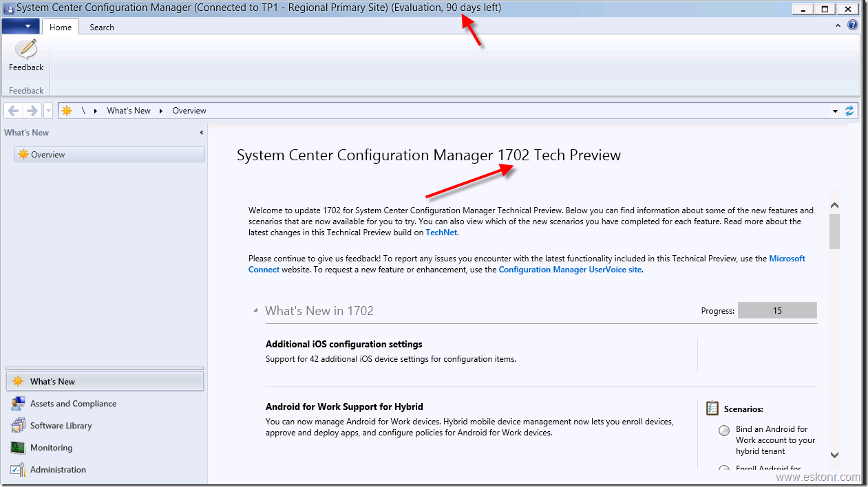Switch to the Home ribbon tab
This screenshot has height=487, width=868.
click(61, 27)
